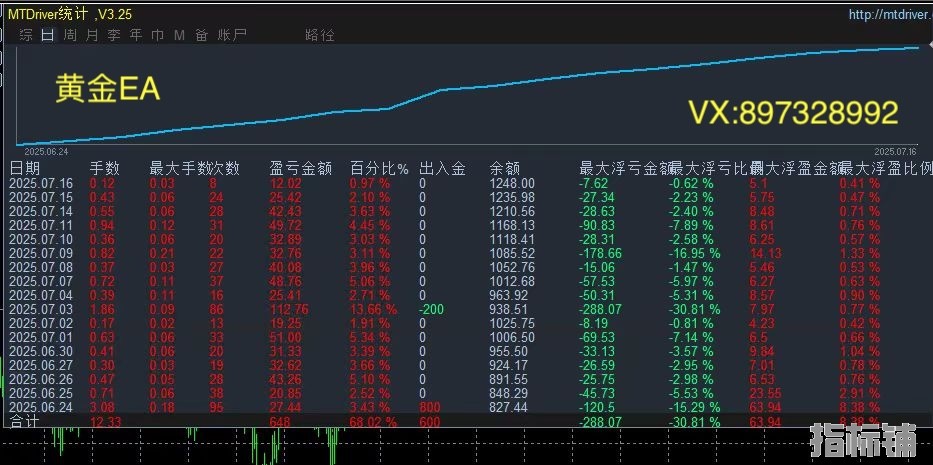Click the 最大手数 column header
The height and width of the screenshot is (465, 933).
pos(180,168)
